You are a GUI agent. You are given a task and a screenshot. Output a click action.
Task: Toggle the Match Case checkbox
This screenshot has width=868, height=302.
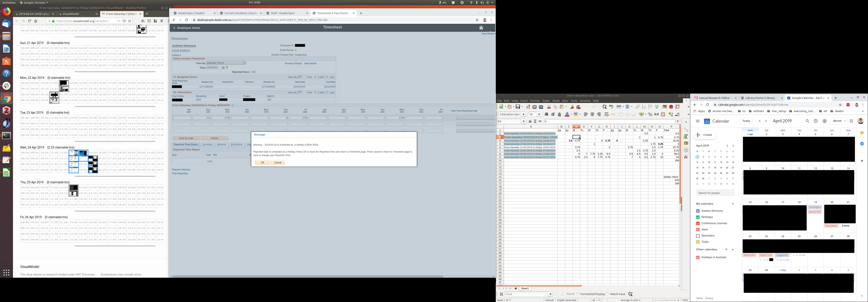608,294
